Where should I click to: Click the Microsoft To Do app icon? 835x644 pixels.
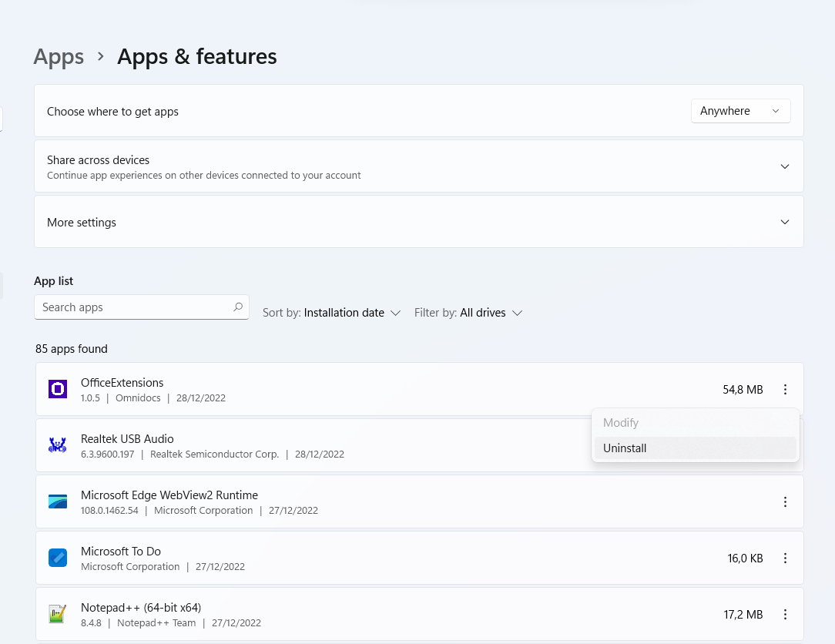pyautogui.click(x=58, y=558)
